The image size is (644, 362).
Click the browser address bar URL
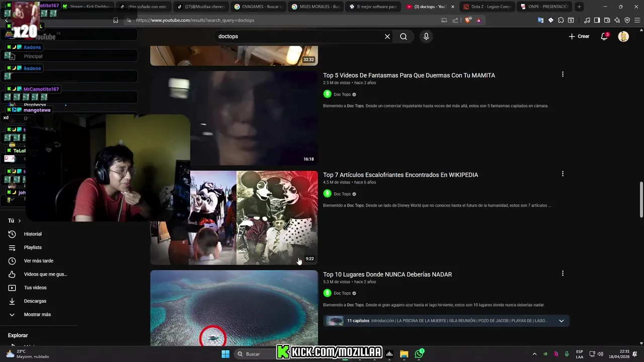(195, 20)
